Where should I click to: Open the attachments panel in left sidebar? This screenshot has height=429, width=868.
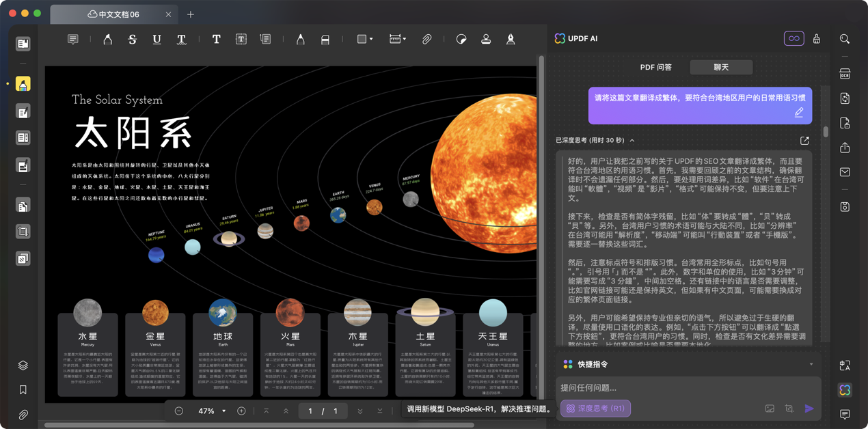pos(23,415)
